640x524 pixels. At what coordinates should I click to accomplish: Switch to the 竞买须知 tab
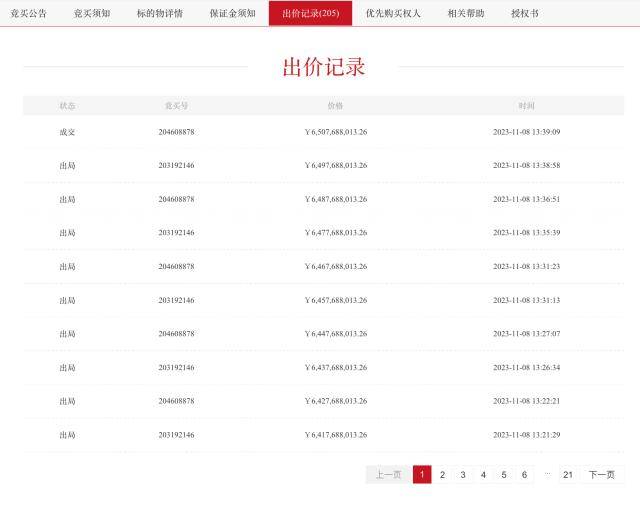[x=92, y=14]
